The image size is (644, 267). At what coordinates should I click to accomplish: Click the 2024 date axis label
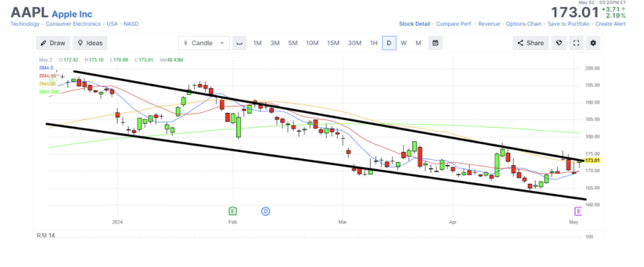point(117,222)
